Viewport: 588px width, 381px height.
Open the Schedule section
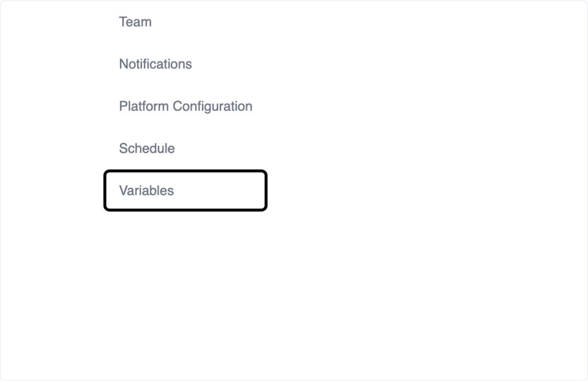(x=146, y=149)
